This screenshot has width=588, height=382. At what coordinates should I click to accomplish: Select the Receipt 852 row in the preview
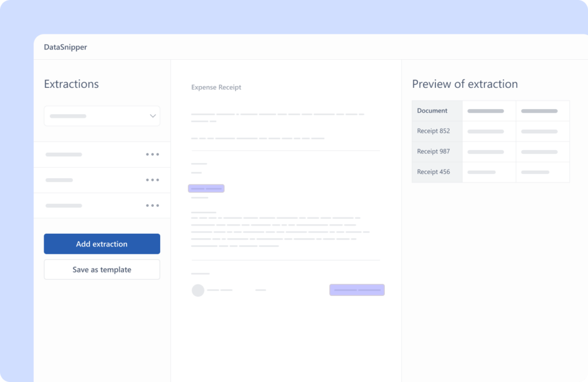(434, 131)
